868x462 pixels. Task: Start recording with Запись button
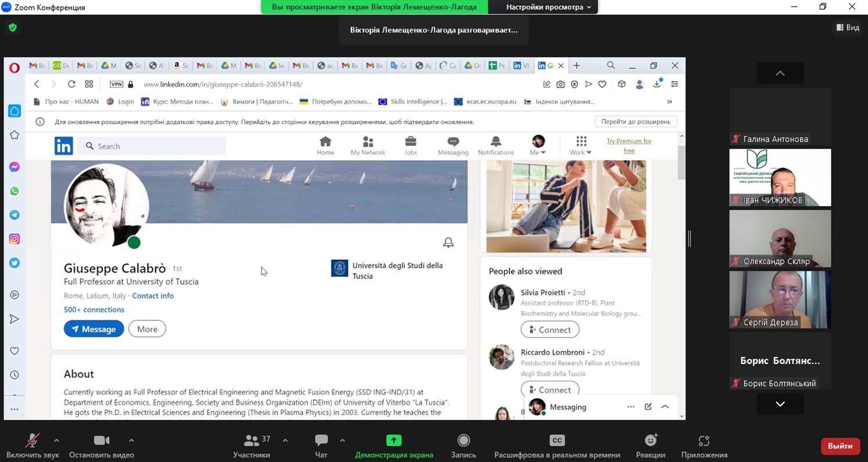463,446
